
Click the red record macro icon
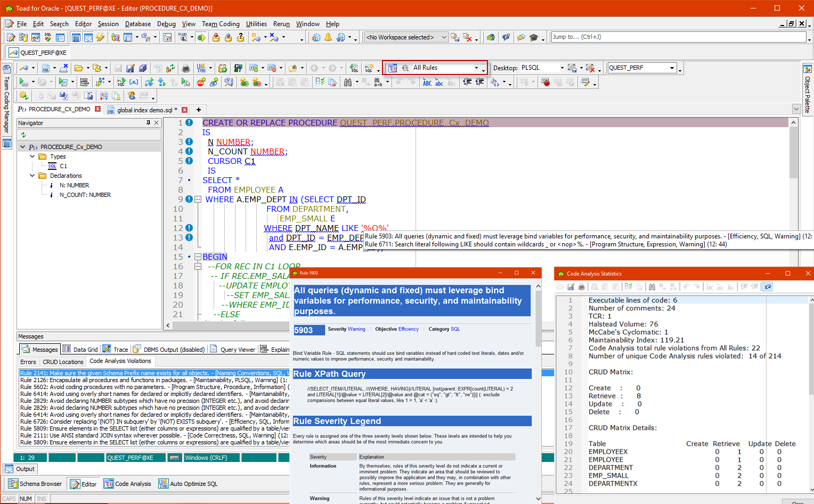546,82
